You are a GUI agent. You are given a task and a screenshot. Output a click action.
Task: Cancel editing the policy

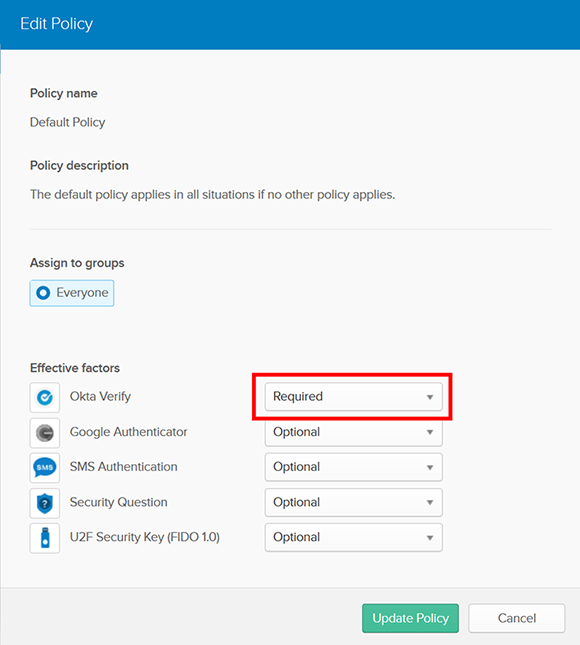pyautogui.click(x=517, y=618)
